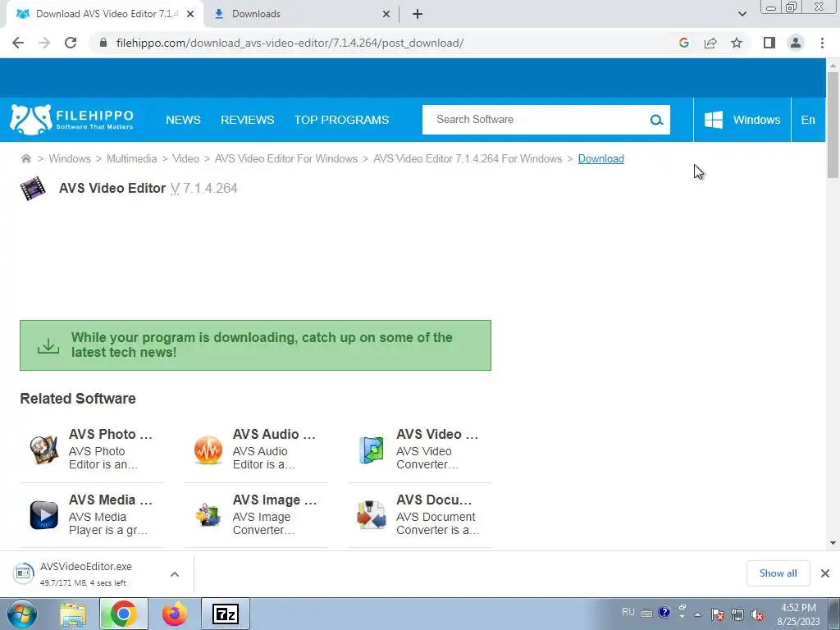Open Firefox from the taskbar
The image size is (840, 630).
click(175, 614)
